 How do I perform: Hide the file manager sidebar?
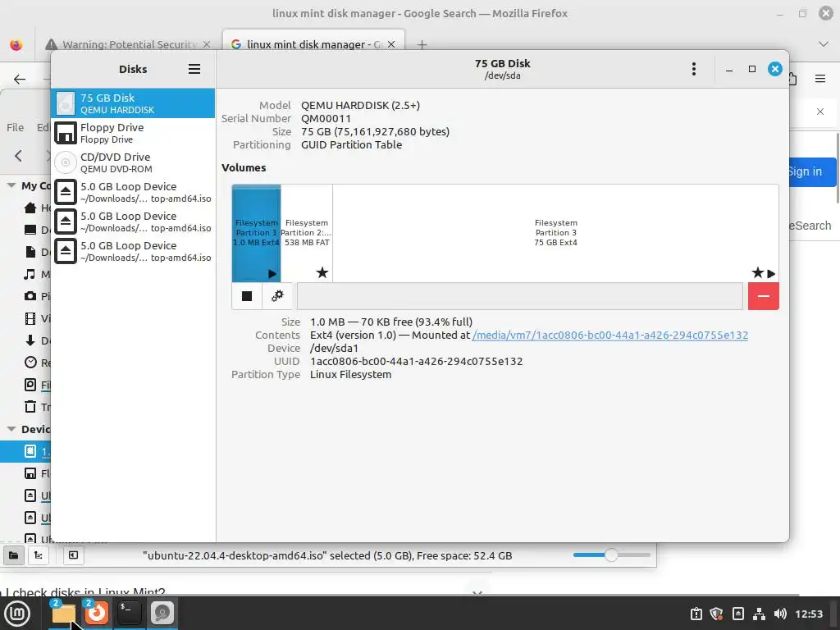(73, 555)
